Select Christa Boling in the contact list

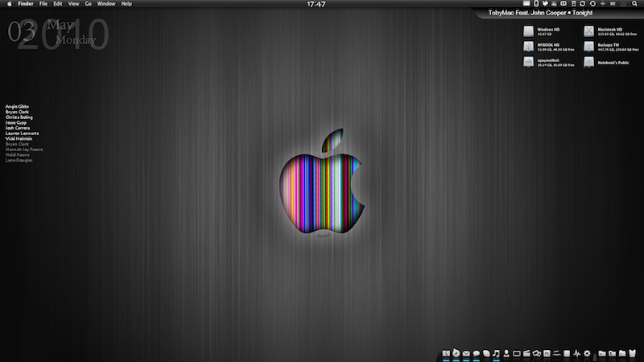tap(19, 117)
